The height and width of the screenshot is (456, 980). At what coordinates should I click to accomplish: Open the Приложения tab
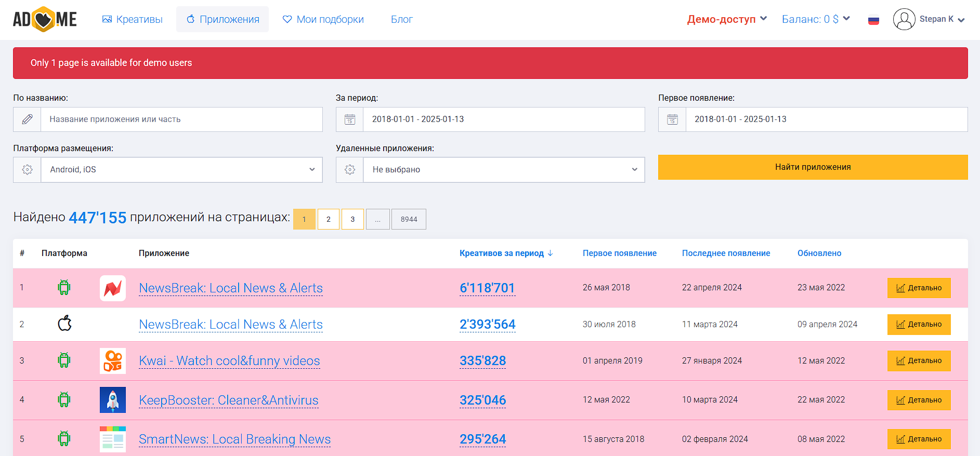223,19
